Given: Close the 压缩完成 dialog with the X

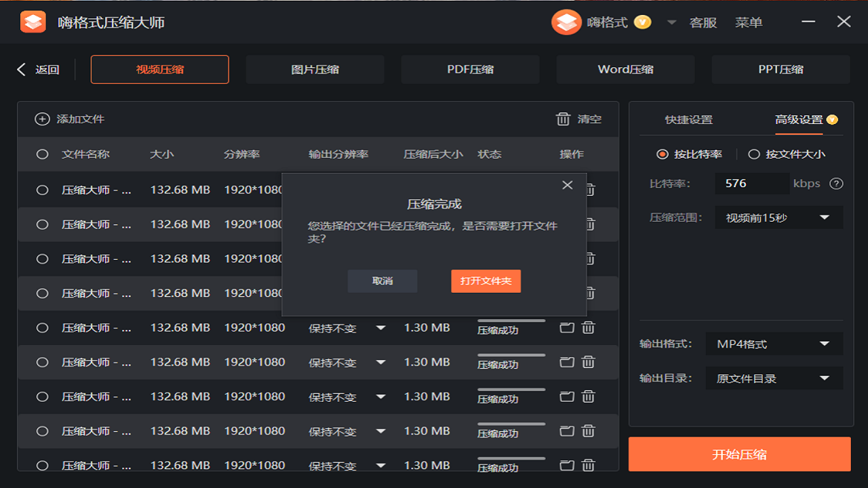Looking at the screenshot, I should pos(568,185).
